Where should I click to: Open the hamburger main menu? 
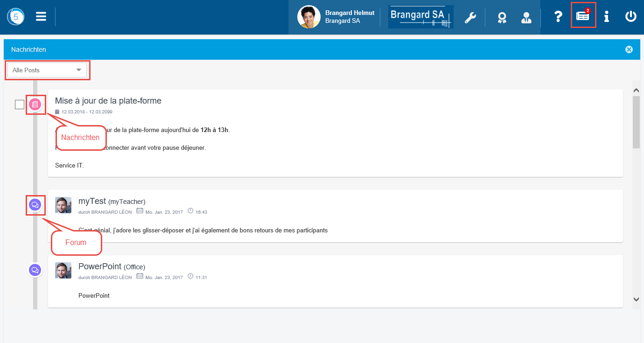pos(41,17)
